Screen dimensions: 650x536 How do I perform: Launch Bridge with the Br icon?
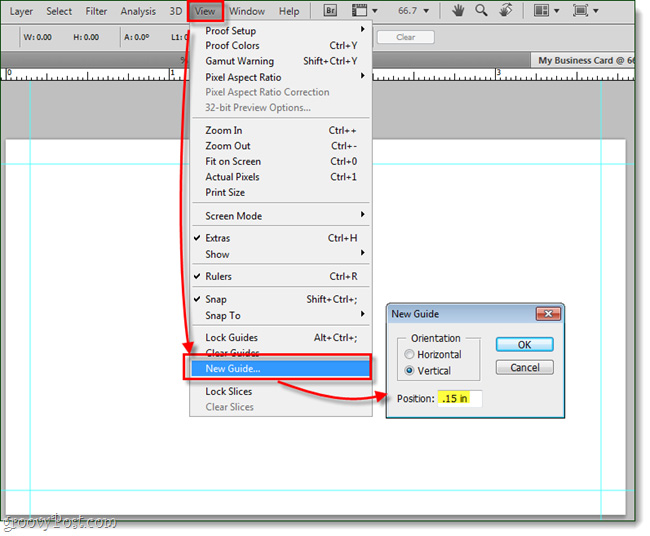[330, 10]
